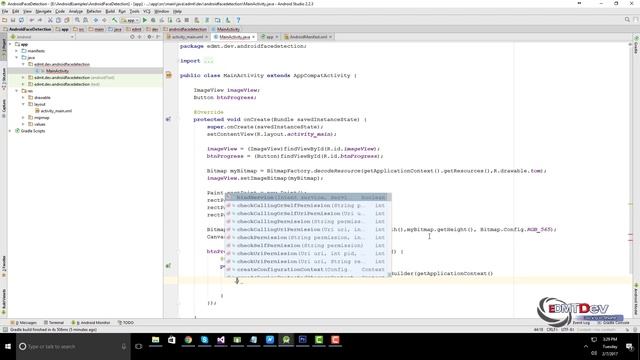Collapse the java folder in tree

coord(17,58)
